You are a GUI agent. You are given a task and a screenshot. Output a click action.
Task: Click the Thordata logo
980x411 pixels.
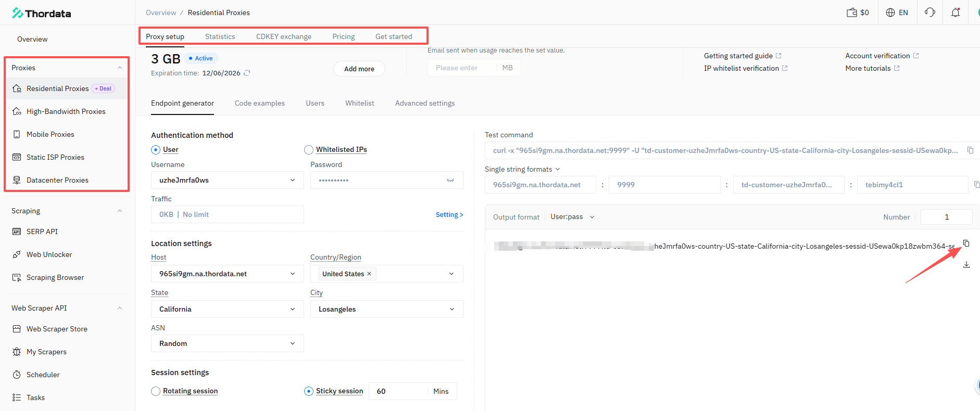[42, 13]
